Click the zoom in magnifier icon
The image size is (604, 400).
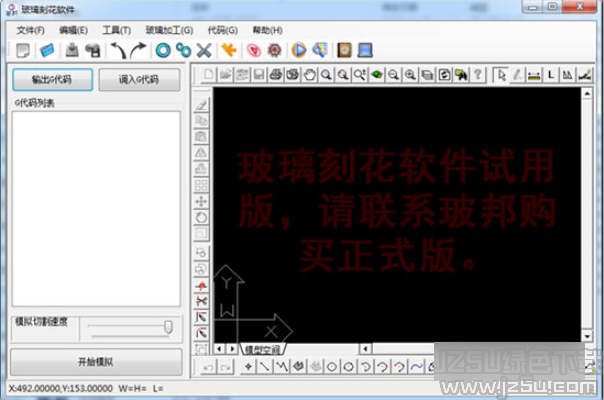(410, 74)
